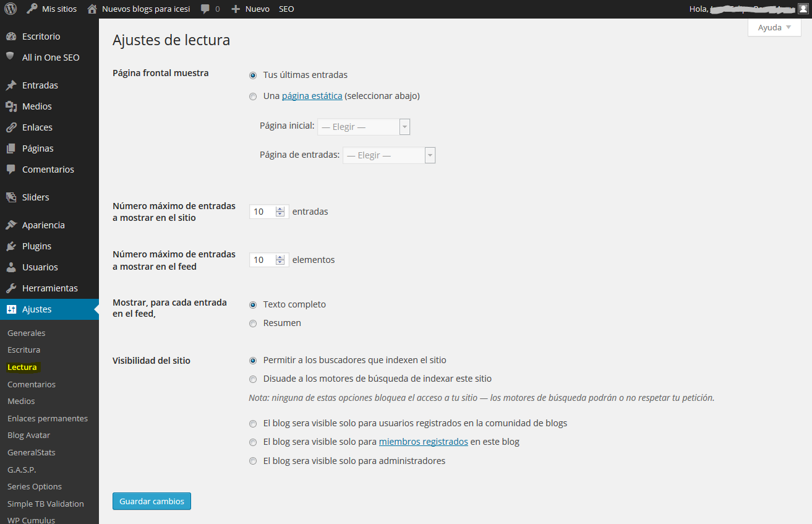812x524 pixels.
Task: Click the site entries number field
Action: click(262, 212)
